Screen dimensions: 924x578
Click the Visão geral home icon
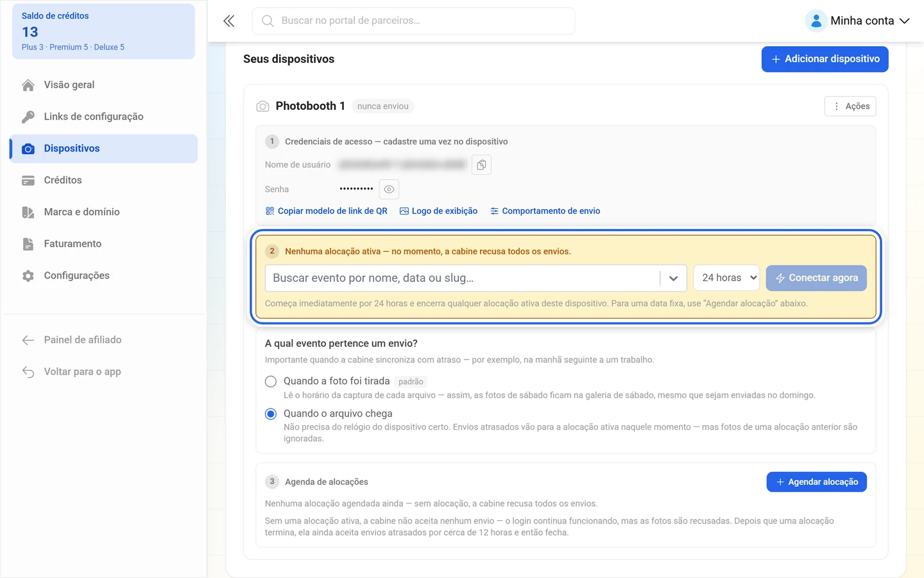(28, 85)
